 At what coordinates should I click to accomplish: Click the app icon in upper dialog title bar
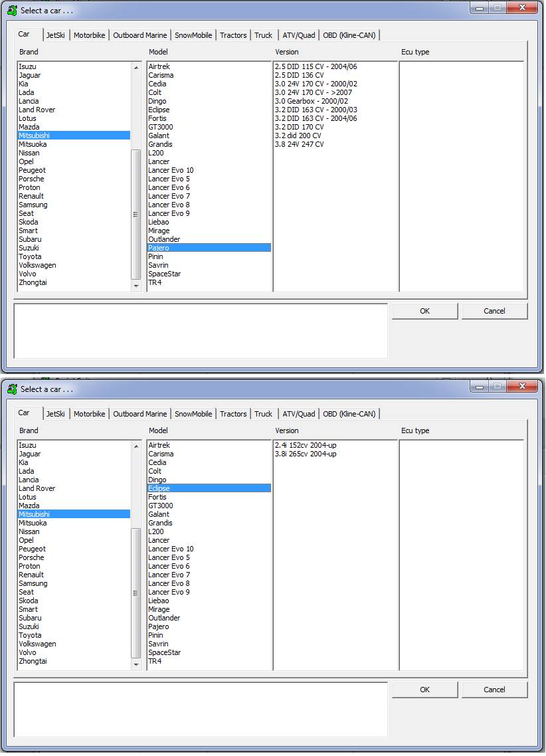pyautogui.click(x=13, y=10)
